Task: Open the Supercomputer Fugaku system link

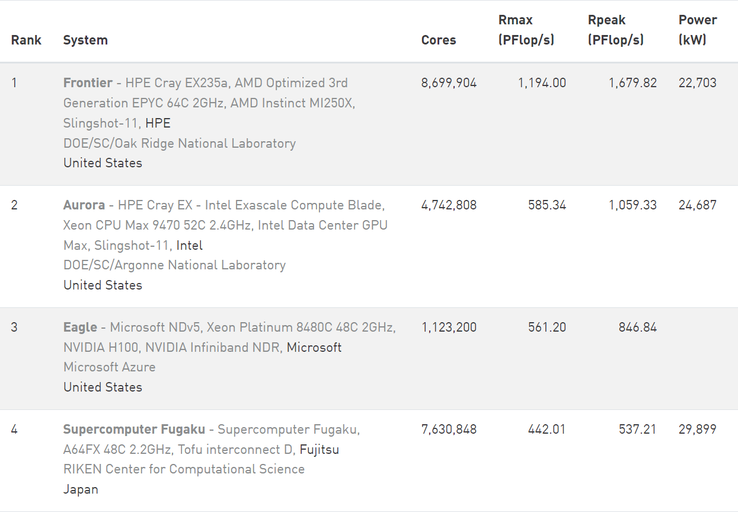Action: point(134,429)
